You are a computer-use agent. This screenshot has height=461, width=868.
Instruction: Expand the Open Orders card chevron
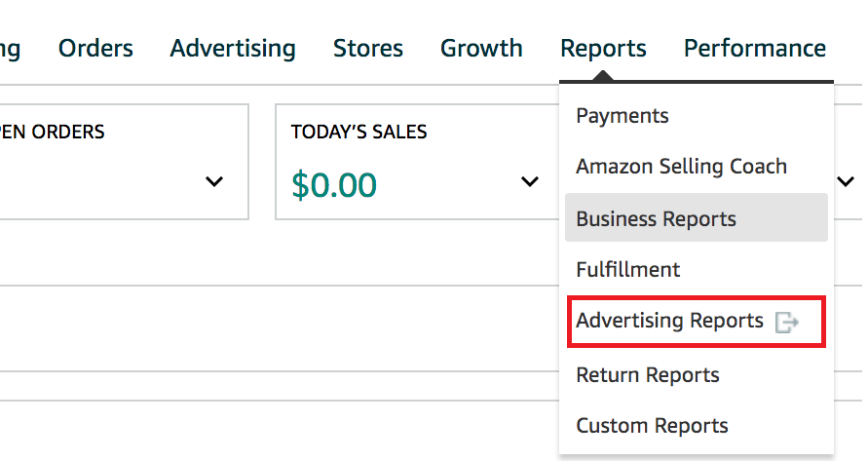pos(215,181)
